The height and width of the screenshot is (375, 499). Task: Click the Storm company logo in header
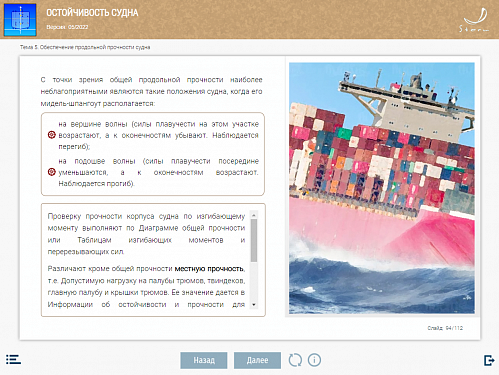coord(475,20)
